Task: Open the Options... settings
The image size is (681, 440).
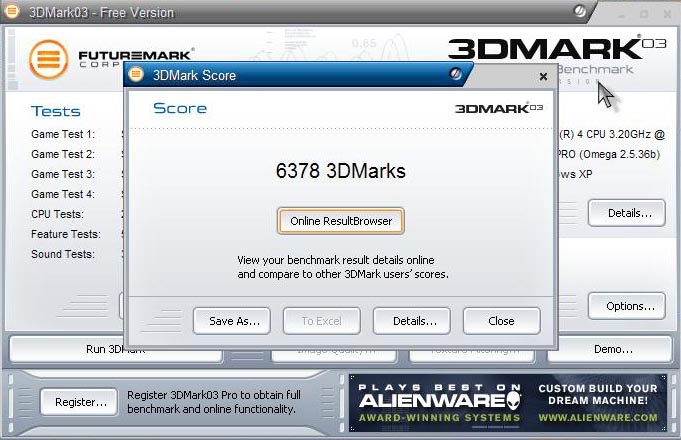Action: 627,306
